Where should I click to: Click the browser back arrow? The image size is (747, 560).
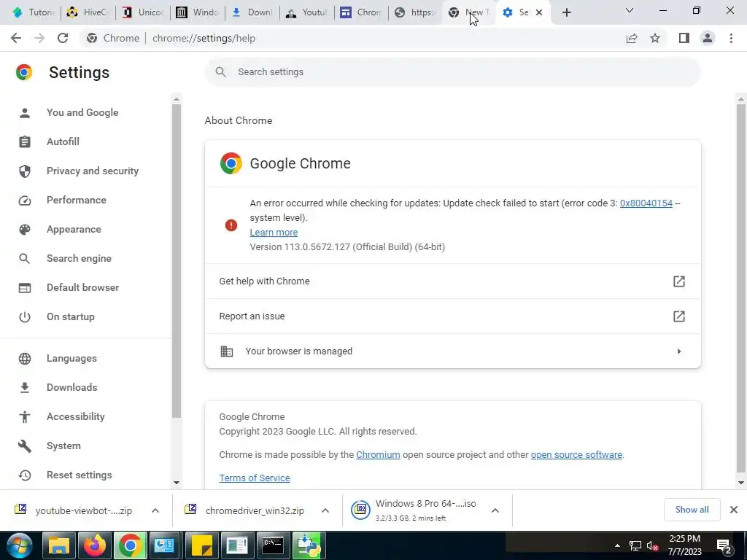click(16, 38)
